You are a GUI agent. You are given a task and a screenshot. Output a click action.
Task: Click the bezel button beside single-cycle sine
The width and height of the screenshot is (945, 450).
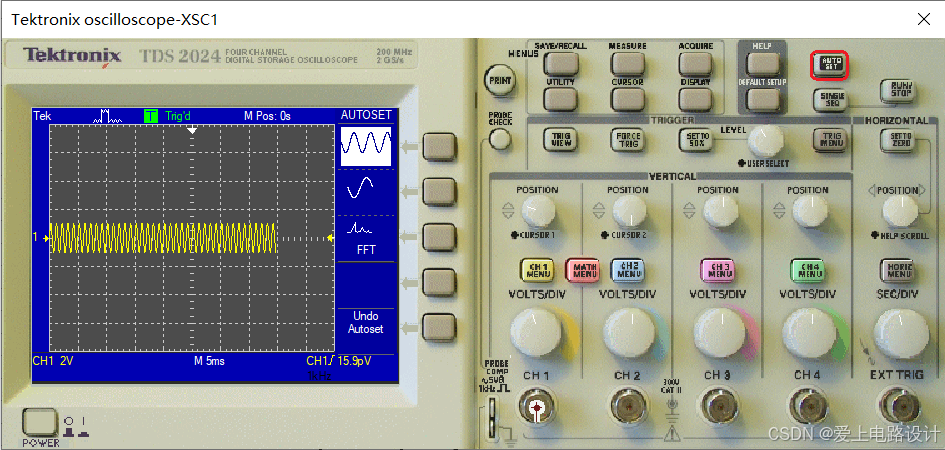coord(438,192)
